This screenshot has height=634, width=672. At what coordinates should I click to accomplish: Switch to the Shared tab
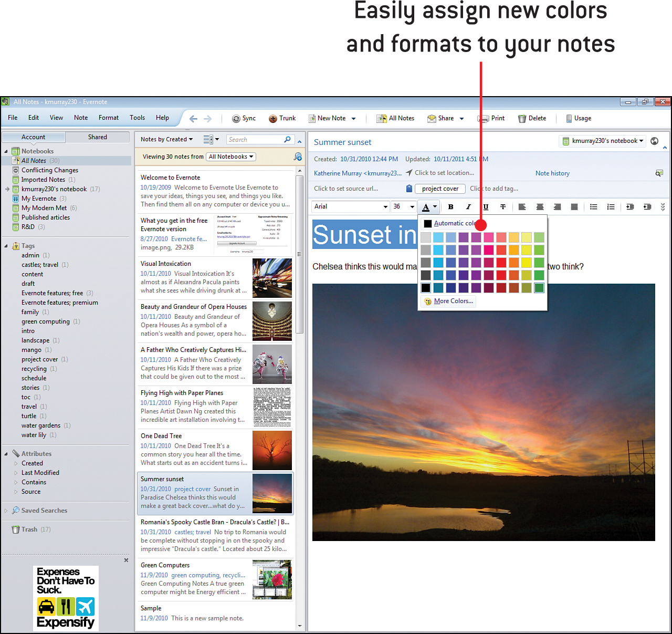(98, 137)
